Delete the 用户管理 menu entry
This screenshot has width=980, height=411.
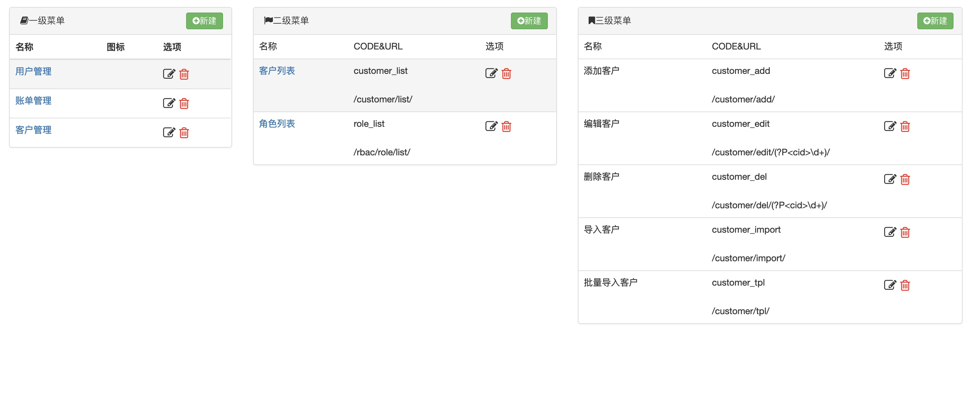[x=184, y=74]
